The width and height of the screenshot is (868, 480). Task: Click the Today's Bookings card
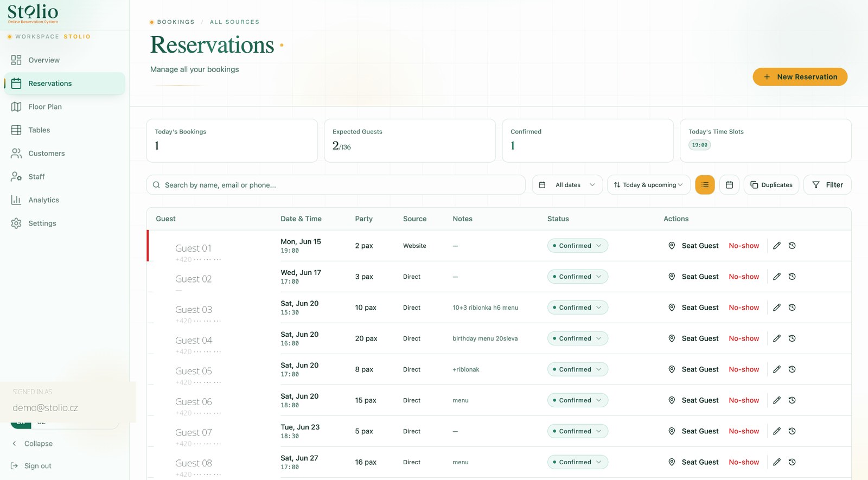(x=232, y=140)
